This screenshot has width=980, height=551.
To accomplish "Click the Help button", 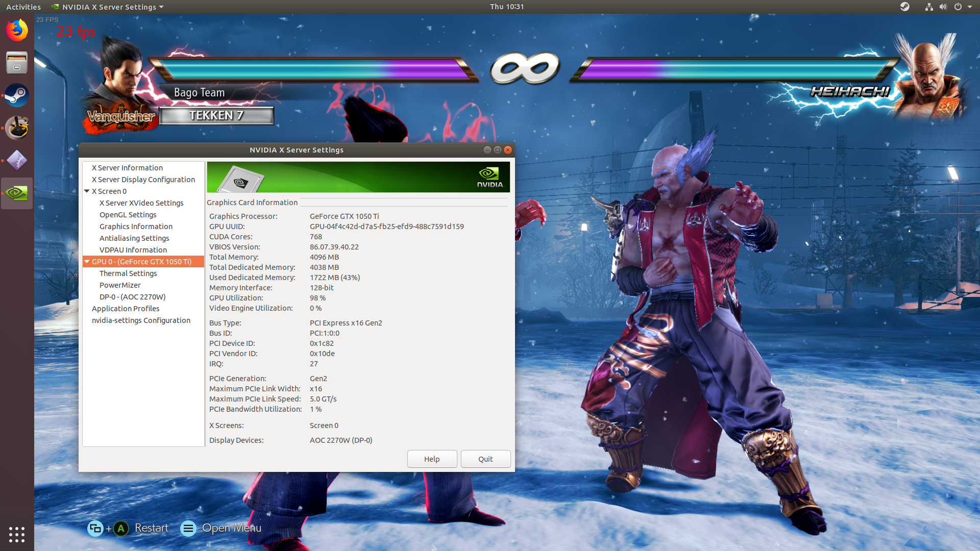I will (432, 459).
